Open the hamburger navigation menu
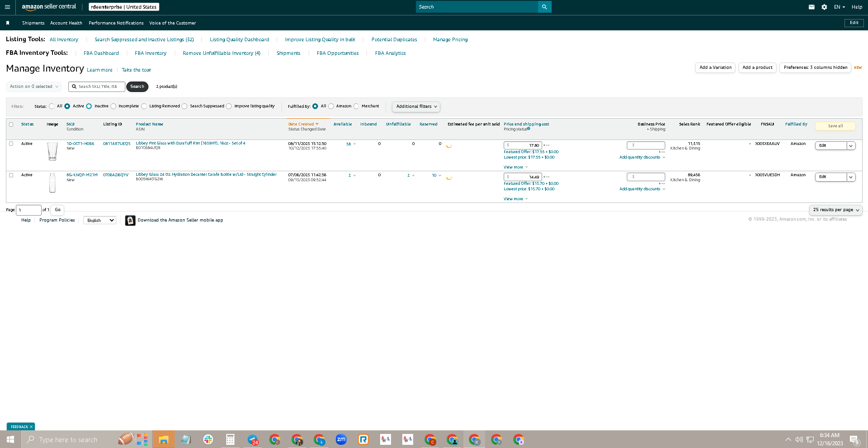Image resolution: width=868 pixels, height=448 pixels. coord(7,7)
